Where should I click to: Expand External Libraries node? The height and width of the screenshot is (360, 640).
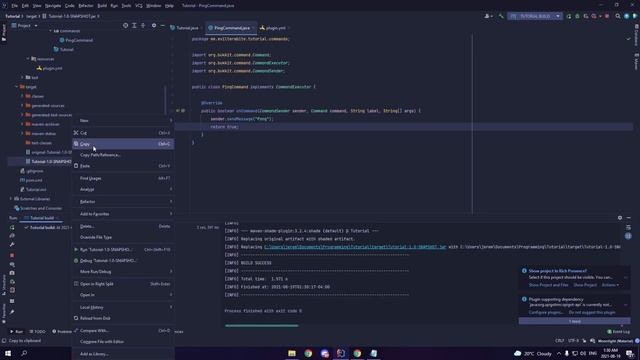point(11,199)
